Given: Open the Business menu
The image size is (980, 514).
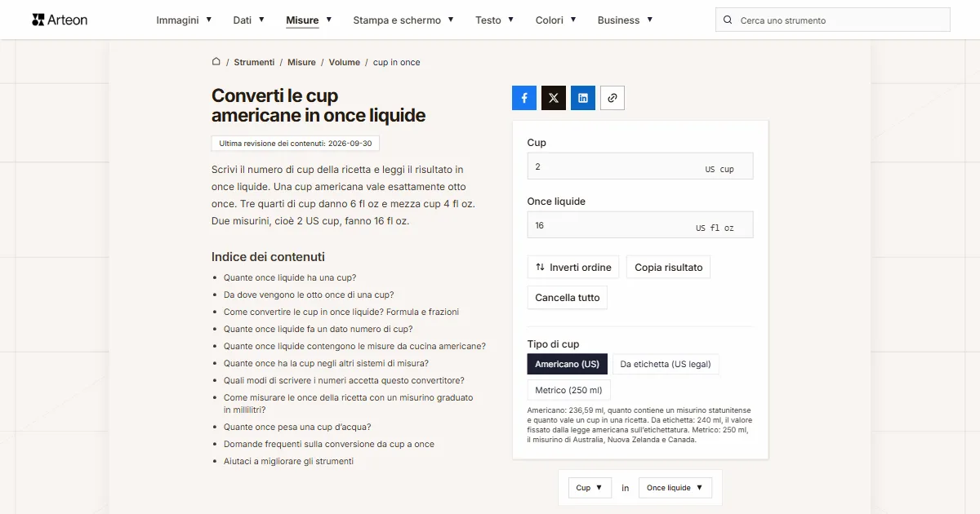Looking at the screenshot, I should click(626, 20).
